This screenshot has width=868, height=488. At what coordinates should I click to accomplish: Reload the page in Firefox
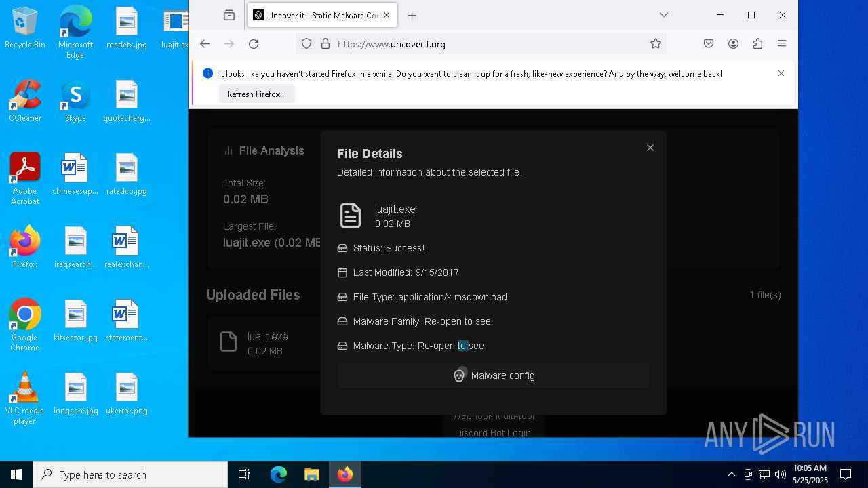tap(254, 44)
